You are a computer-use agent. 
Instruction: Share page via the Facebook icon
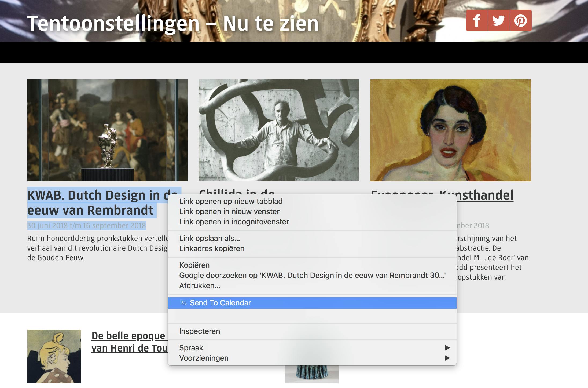coord(477,21)
